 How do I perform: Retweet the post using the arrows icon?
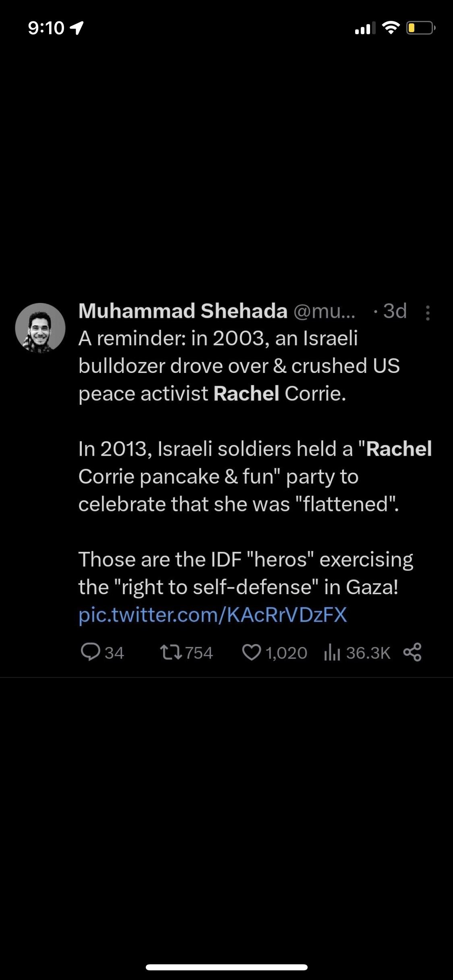tap(171, 652)
